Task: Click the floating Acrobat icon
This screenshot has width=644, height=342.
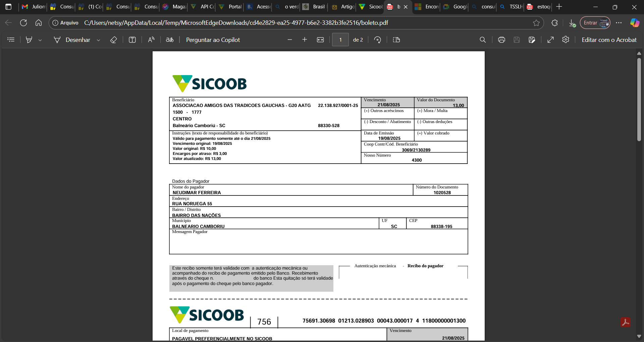Action: [625, 322]
